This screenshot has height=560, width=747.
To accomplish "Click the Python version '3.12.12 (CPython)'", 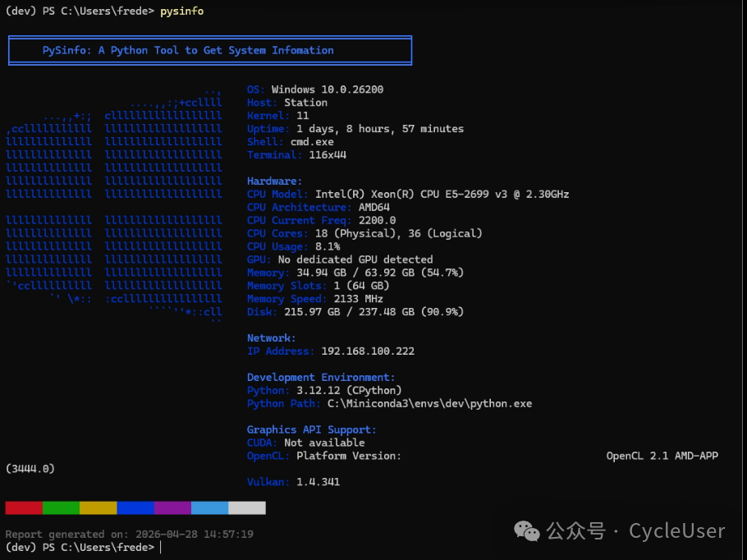I will (x=349, y=390).
